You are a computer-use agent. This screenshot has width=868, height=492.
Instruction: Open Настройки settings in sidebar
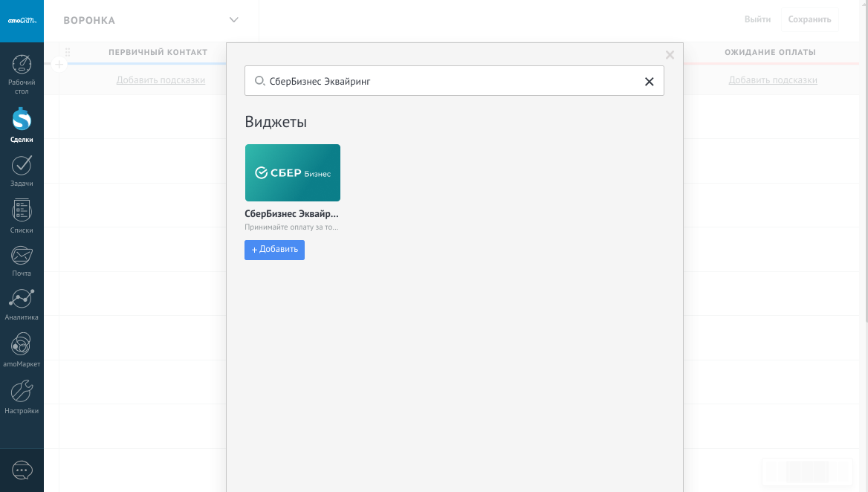pos(22,397)
